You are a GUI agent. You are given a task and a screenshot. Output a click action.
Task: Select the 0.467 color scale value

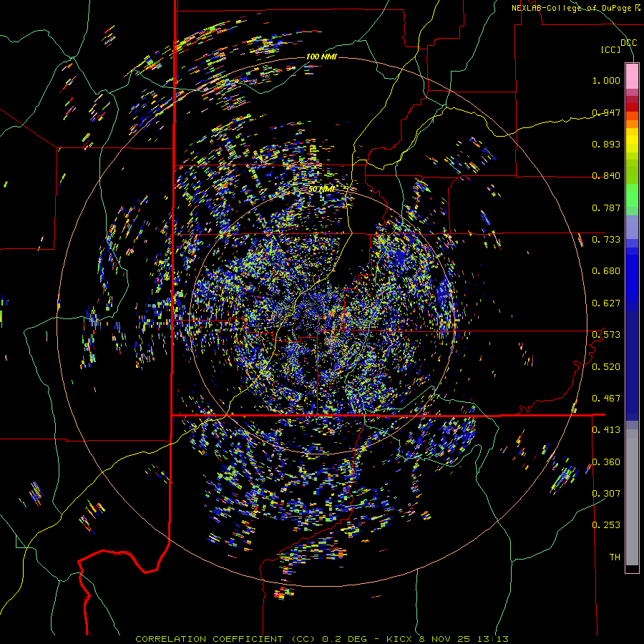pyautogui.click(x=606, y=399)
